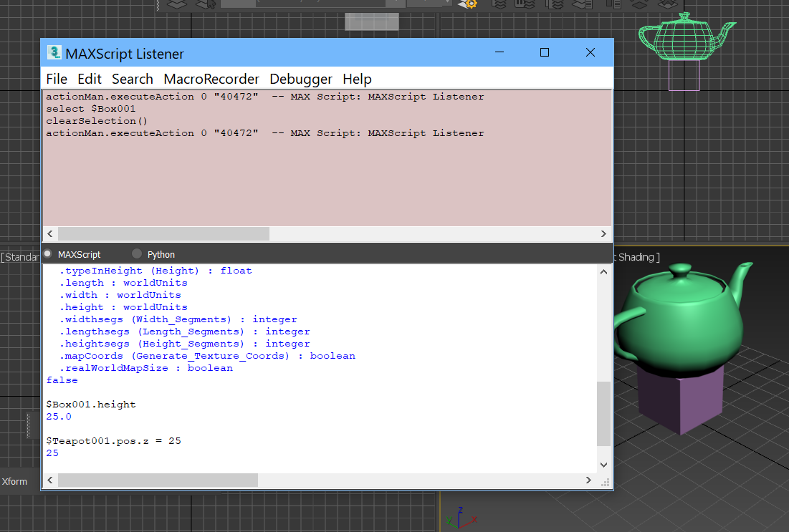
Task: Click the MAXScript Listener title bar icon
Action: tap(54, 53)
